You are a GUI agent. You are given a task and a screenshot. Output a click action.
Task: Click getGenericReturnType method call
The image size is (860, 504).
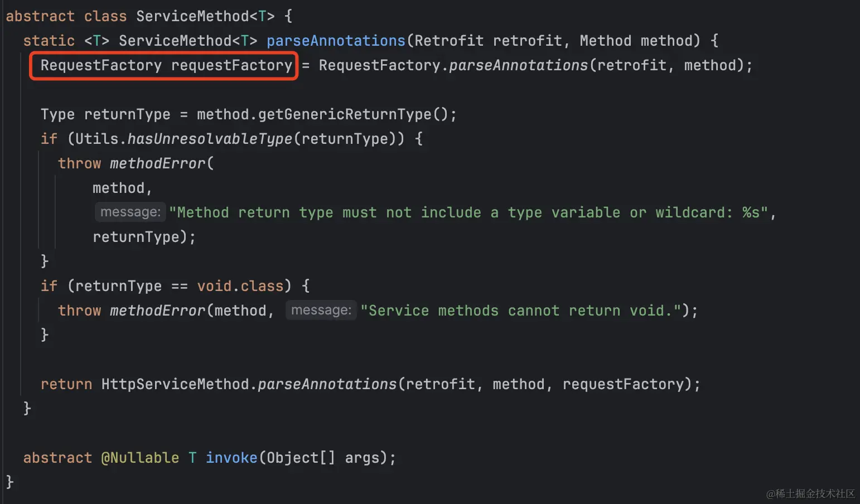click(345, 114)
